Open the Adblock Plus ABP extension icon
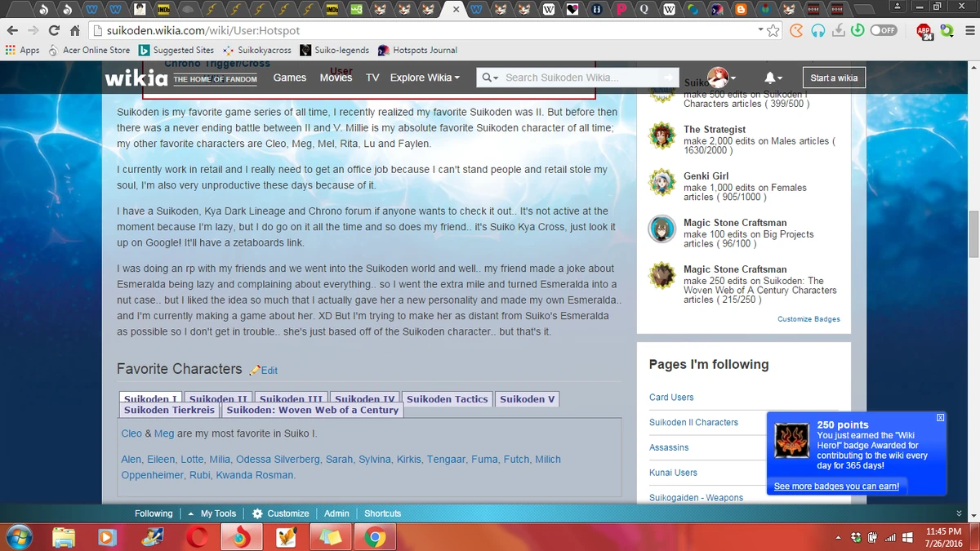Viewport: 980px width, 551px height. (924, 31)
